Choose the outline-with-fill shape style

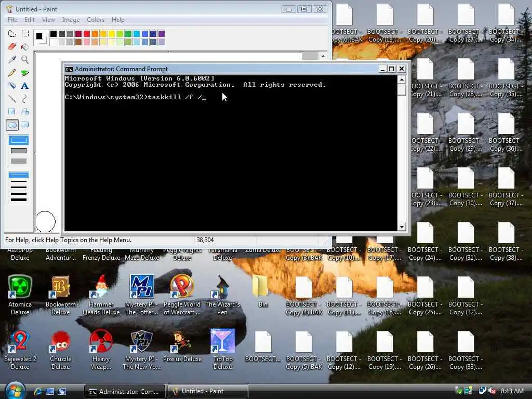coord(19,151)
